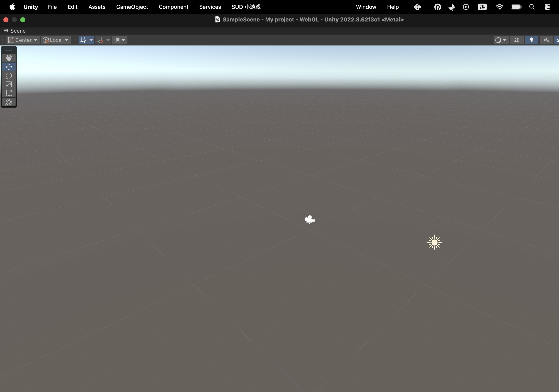Select the Hand view tool

9,58
